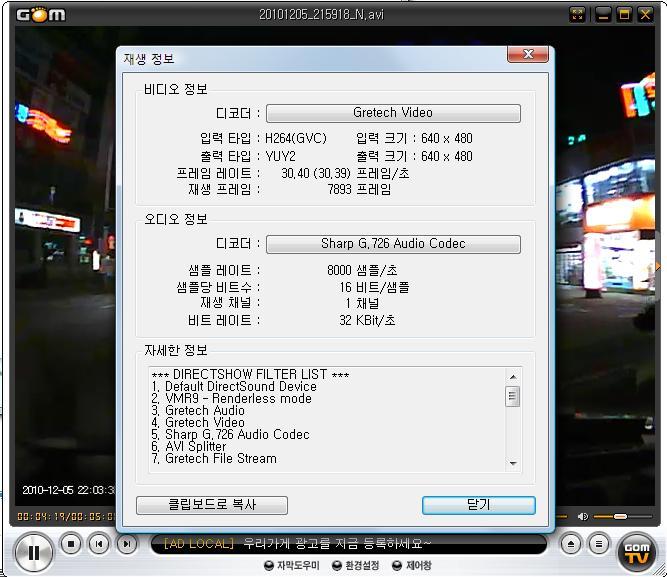This screenshot has height=577, width=667.
Task: Click the AD LOCAL advertisement ticker
Action: click(x=349, y=544)
